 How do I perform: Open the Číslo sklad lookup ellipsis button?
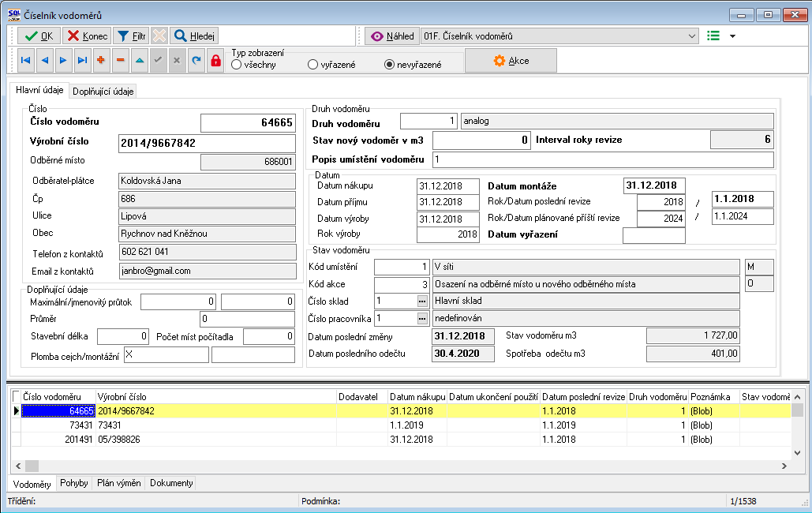pyautogui.click(x=423, y=301)
